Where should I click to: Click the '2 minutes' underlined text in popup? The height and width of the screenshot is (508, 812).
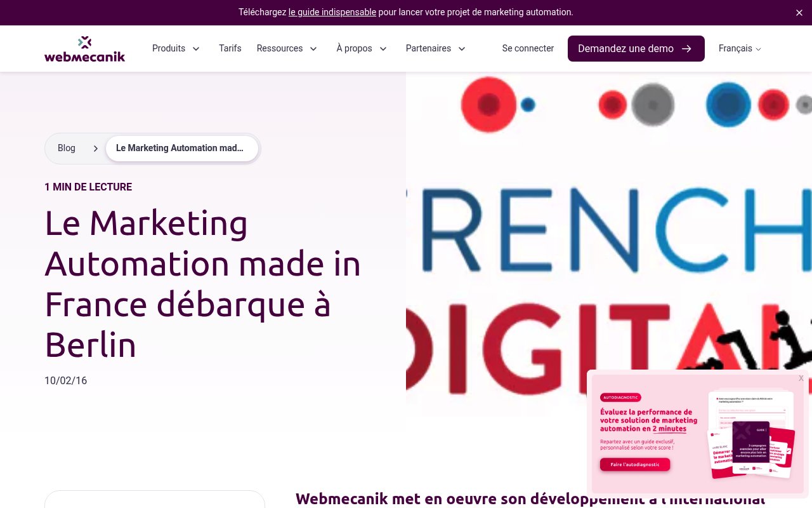point(669,429)
